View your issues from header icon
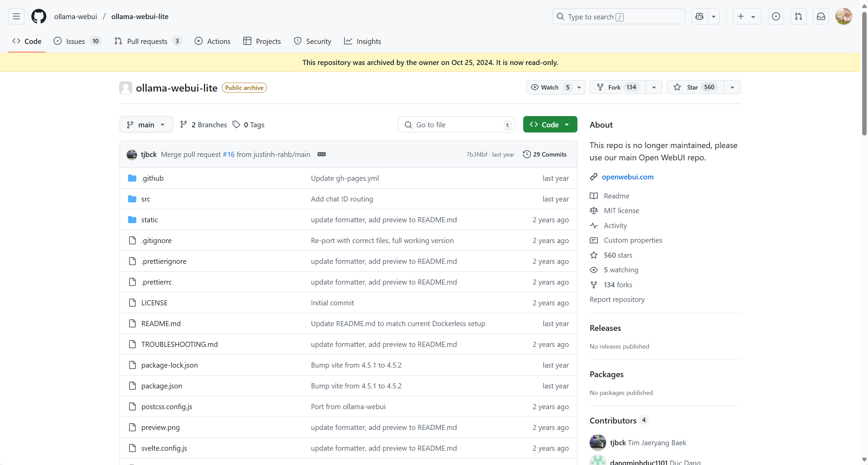The width and height of the screenshot is (868, 465). point(776,16)
